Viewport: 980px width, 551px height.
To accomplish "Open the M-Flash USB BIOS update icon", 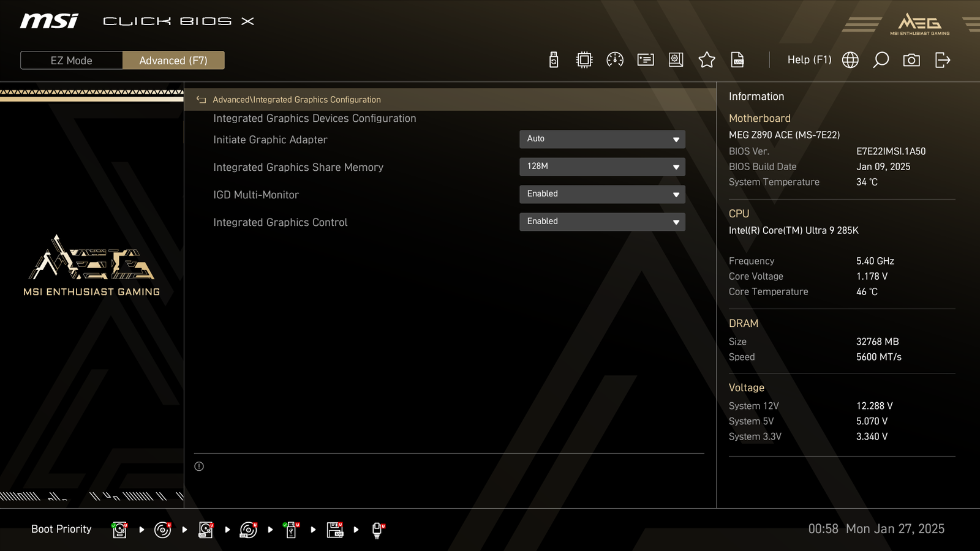I will point(554,60).
